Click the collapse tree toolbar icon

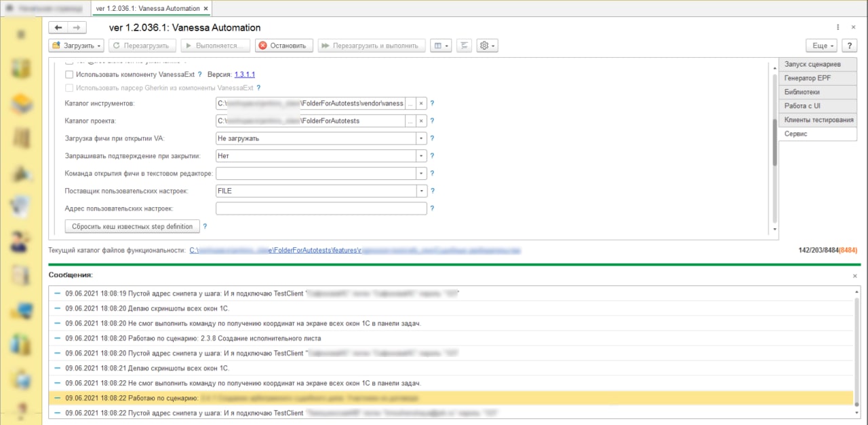tap(465, 45)
